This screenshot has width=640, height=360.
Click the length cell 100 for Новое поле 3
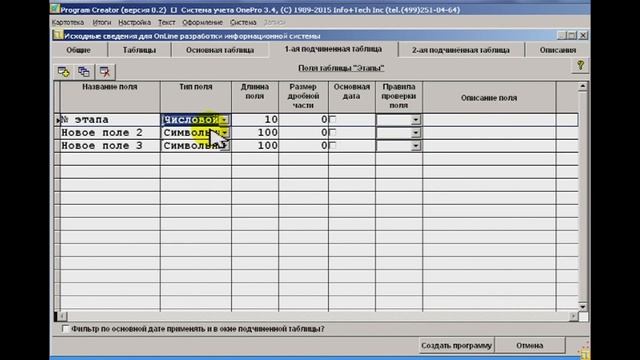tap(255, 146)
